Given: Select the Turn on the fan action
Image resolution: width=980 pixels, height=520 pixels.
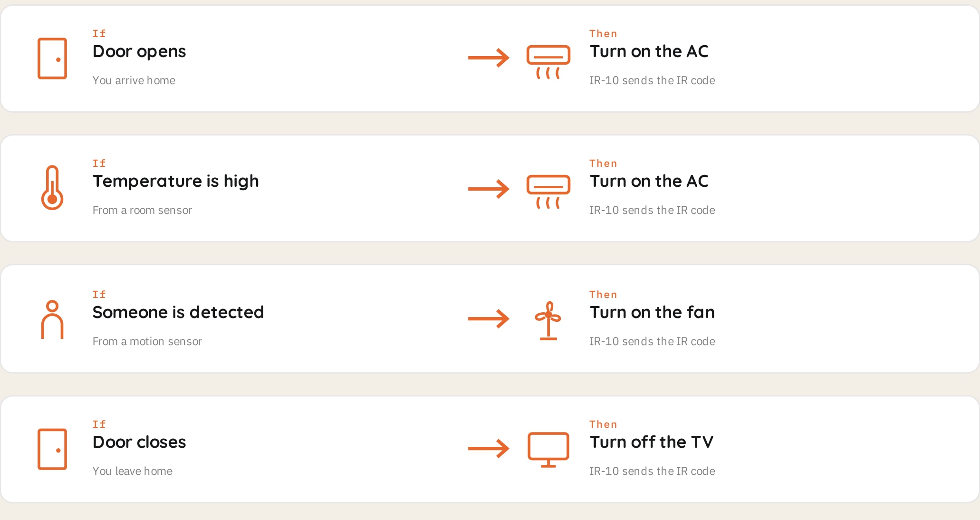Looking at the screenshot, I should tap(652, 312).
